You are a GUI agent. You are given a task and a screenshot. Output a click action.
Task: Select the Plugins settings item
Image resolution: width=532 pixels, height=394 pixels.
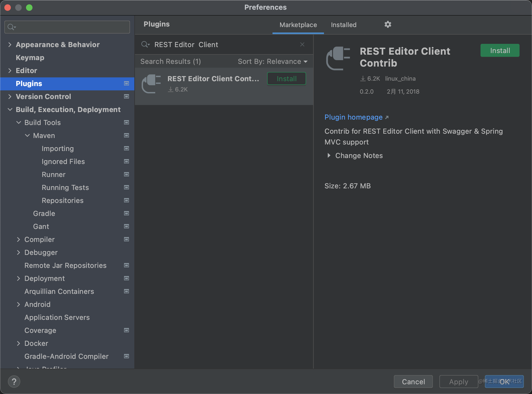coord(67,84)
